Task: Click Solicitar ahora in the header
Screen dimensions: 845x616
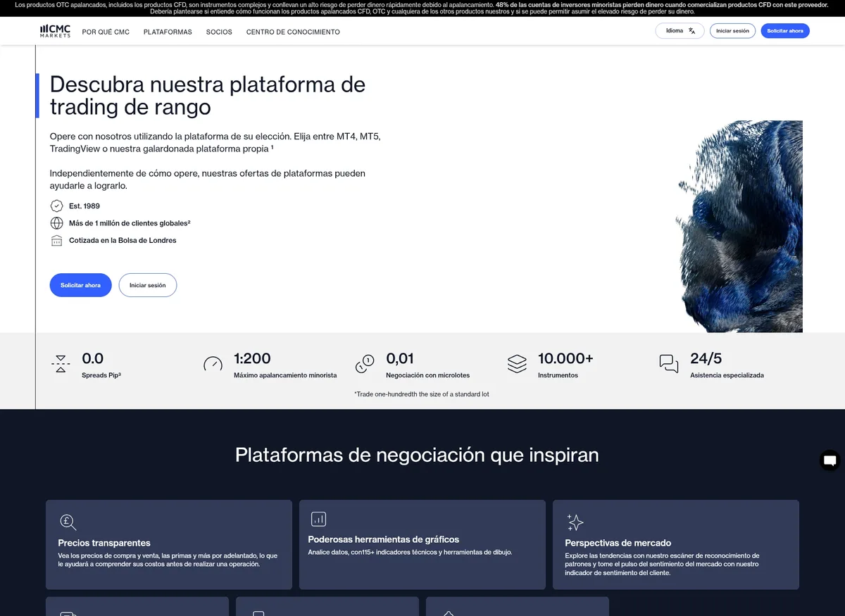Action: 785,31
